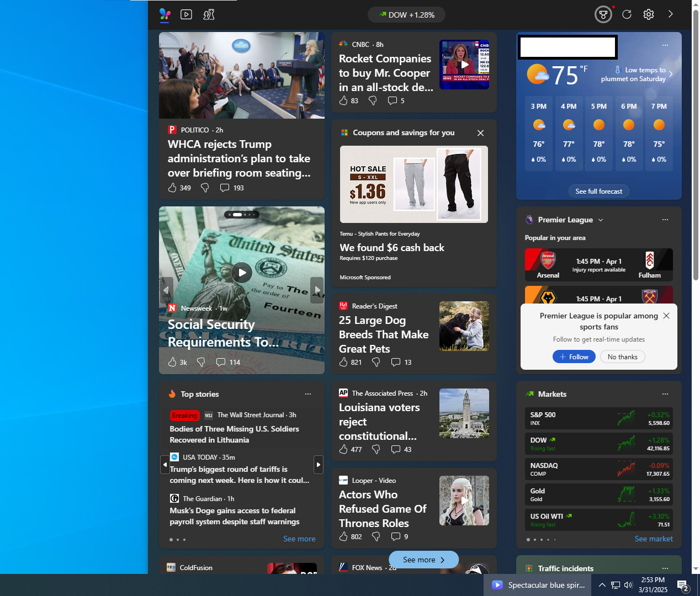The height and width of the screenshot is (596, 700).
Task: Open the Top stories options menu
Action: point(308,393)
